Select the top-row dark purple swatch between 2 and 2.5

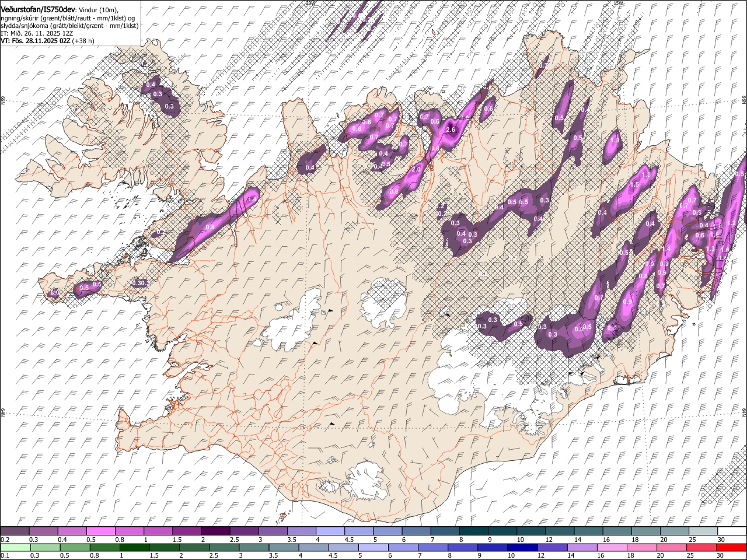215,531
